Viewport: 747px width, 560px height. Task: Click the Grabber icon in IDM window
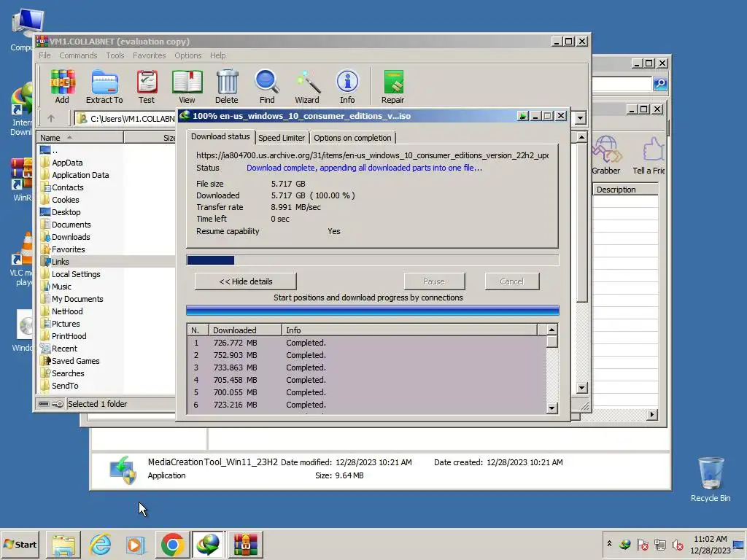click(606, 156)
